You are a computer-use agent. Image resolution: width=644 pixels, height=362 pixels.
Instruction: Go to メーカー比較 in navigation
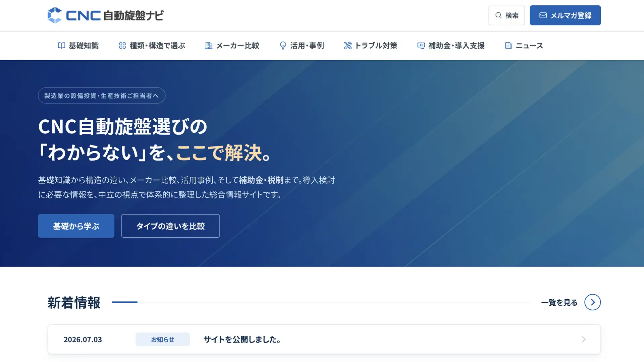pyautogui.click(x=232, y=46)
